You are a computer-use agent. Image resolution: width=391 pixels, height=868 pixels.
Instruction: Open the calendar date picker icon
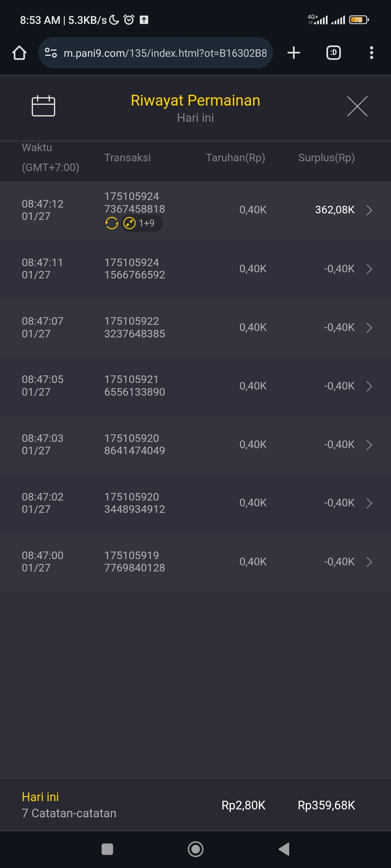[x=43, y=106]
